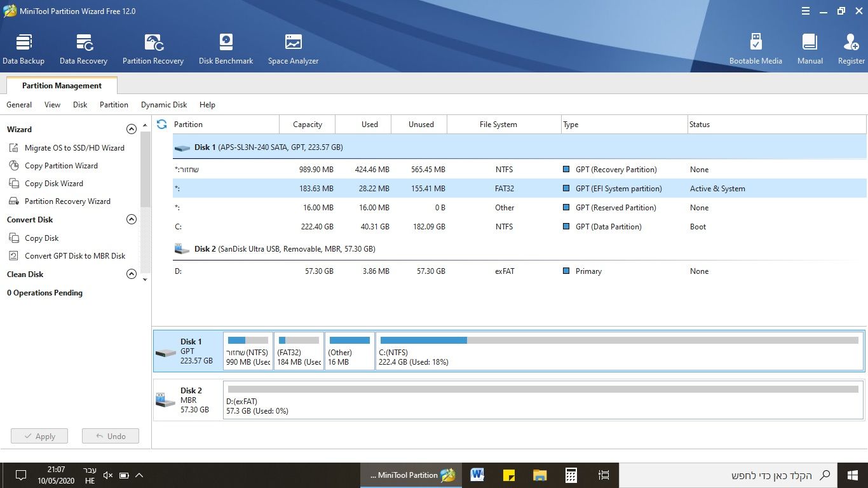Create Bootable Media
The image size is (868, 488).
[x=756, y=49]
